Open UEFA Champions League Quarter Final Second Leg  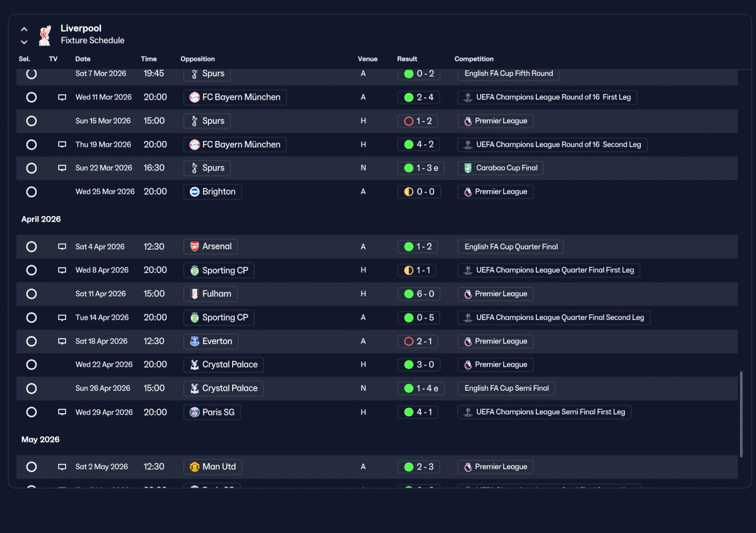coord(554,318)
